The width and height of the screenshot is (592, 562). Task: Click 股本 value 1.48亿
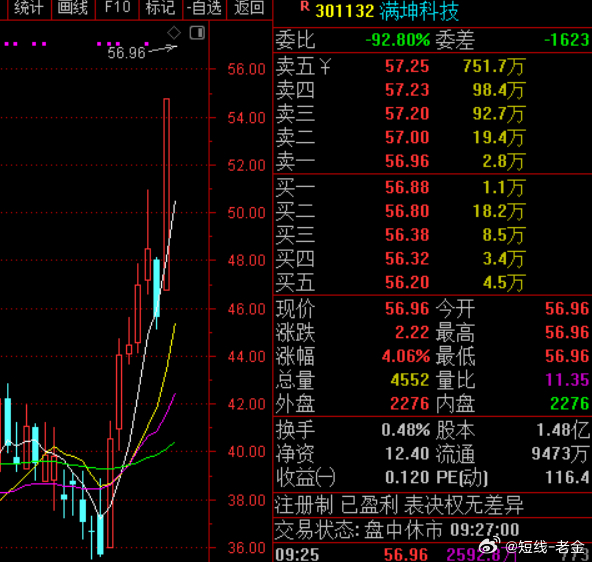pyautogui.click(x=563, y=430)
